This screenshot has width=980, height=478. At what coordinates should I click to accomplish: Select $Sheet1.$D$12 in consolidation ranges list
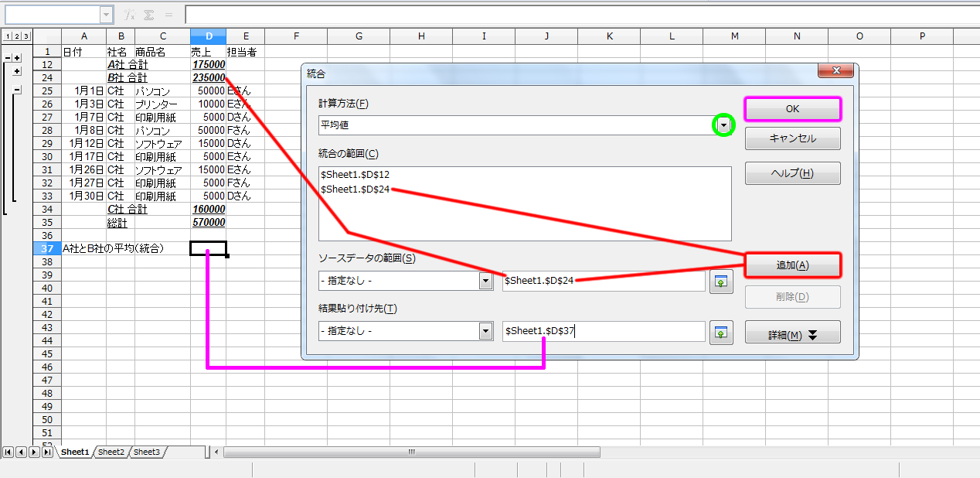click(355, 175)
